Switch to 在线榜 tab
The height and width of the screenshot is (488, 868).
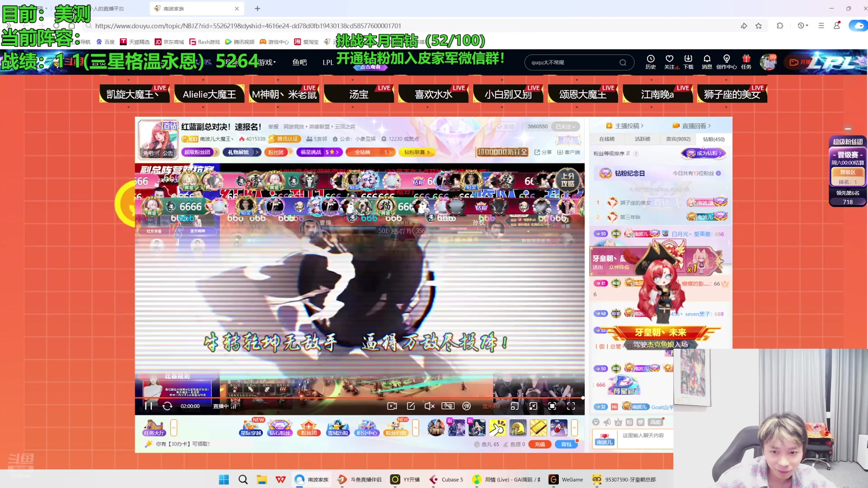tap(607, 139)
